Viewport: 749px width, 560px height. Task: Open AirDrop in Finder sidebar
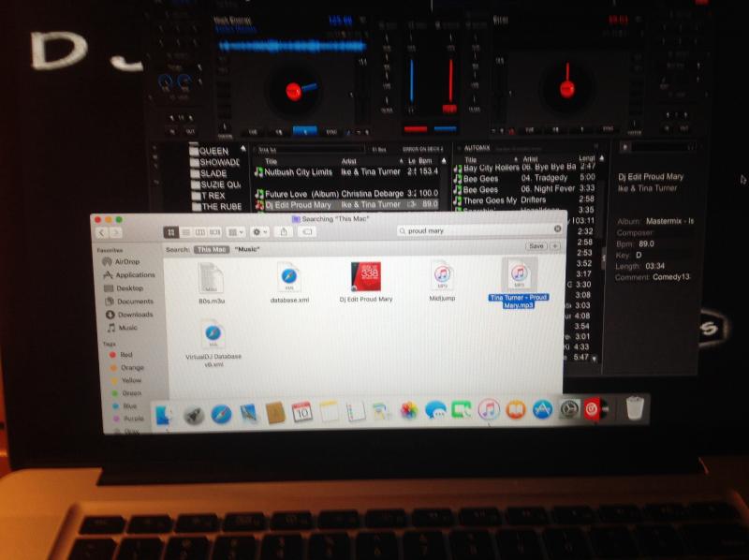pos(122,261)
